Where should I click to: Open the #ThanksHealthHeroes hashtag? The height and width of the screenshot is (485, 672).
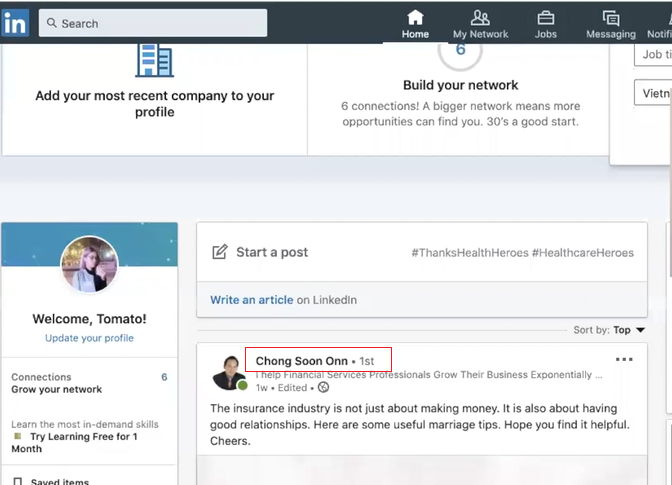tap(469, 253)
